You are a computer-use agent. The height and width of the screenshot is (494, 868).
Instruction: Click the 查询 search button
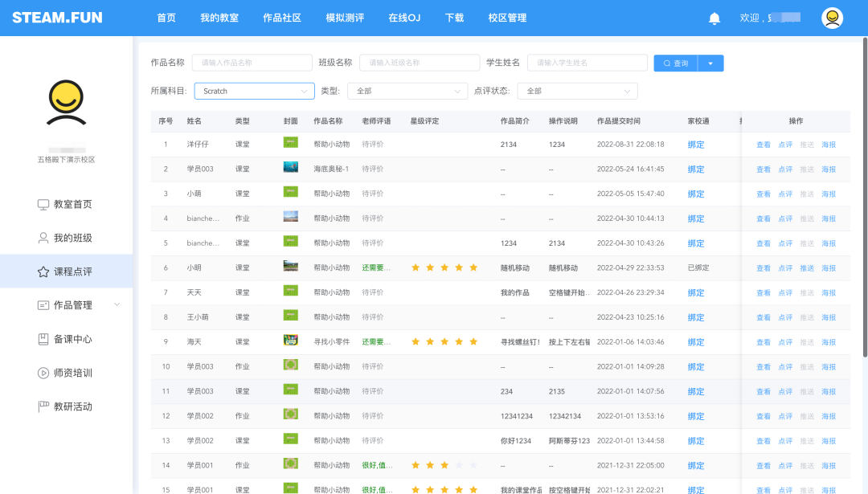click(x=675, y=63)
